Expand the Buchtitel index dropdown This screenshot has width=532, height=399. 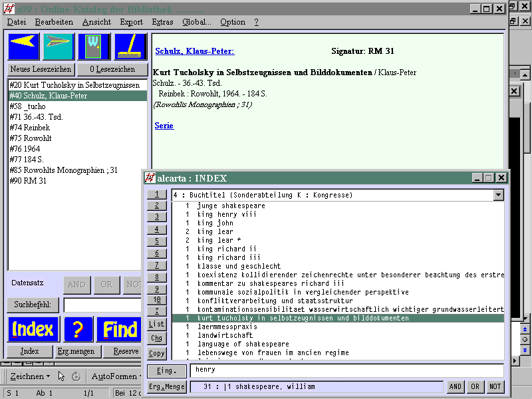click(x=498, y=195)
